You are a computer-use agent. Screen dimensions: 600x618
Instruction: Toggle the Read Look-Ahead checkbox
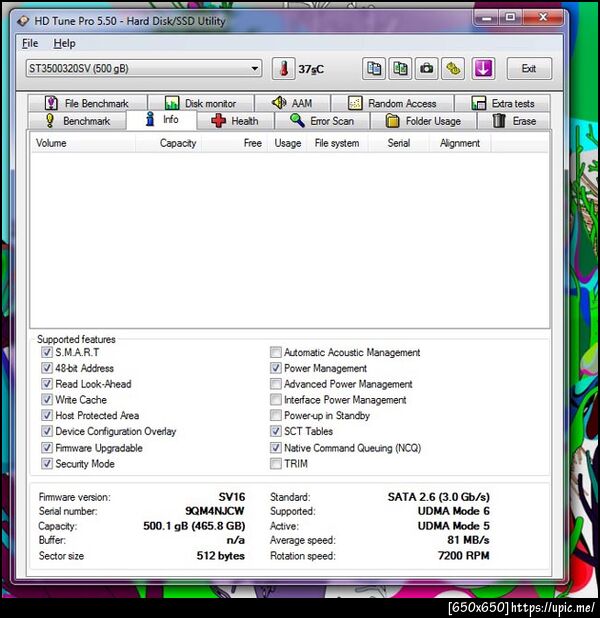point(47,384)
